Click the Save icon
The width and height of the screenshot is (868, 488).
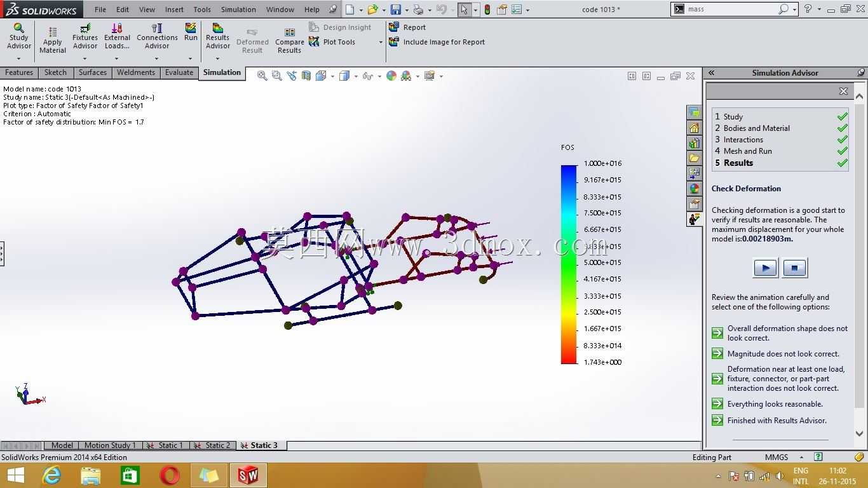pos(396,10)
